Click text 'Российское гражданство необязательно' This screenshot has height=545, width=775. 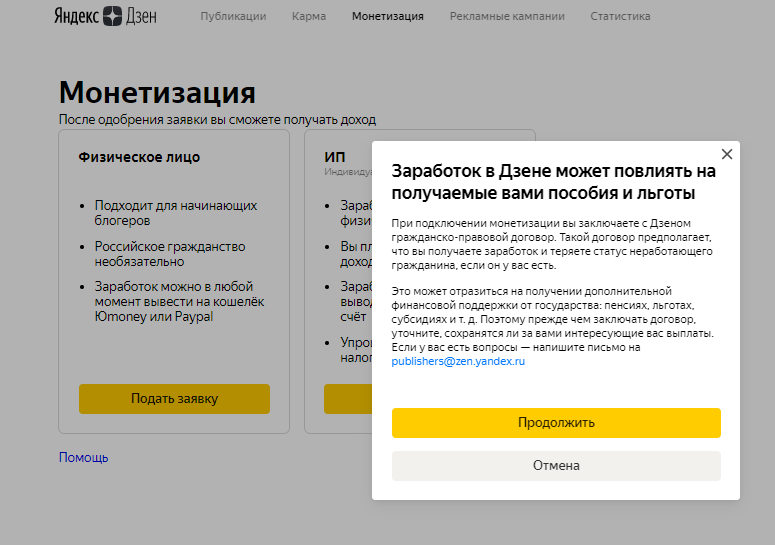click(170, 254)
